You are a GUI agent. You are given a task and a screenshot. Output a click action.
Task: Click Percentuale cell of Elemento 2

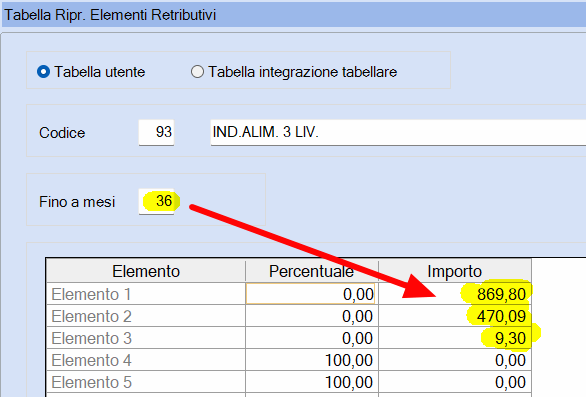312,316
